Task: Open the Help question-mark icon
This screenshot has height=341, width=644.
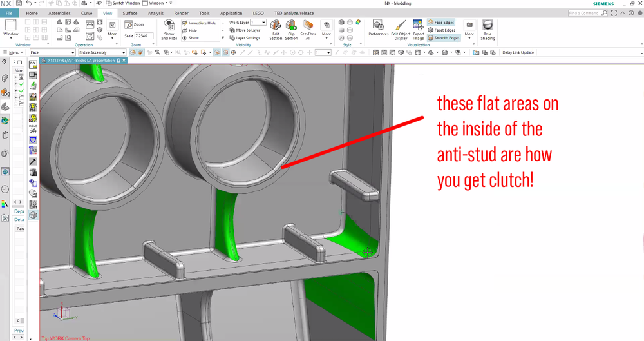Action: 631,13
